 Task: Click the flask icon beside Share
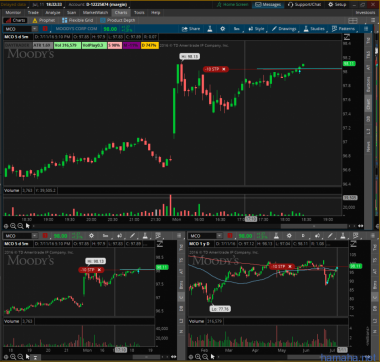(210, 29)
